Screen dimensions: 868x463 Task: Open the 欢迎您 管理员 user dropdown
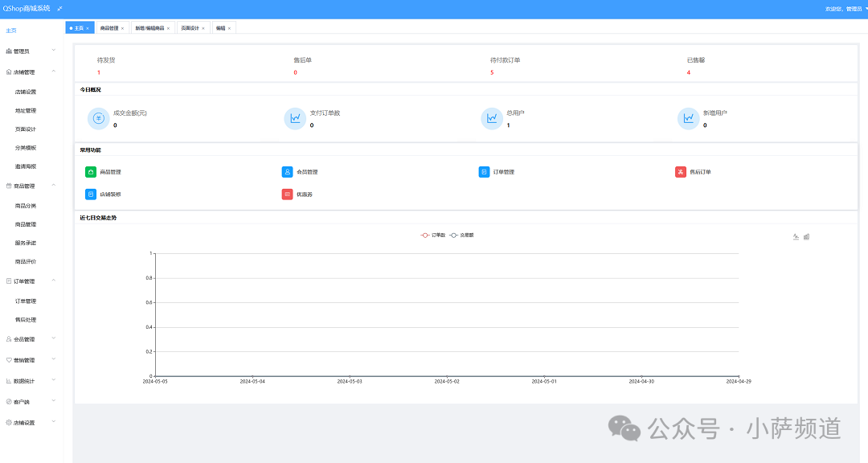pyautogui.click(x=845, y=9)
